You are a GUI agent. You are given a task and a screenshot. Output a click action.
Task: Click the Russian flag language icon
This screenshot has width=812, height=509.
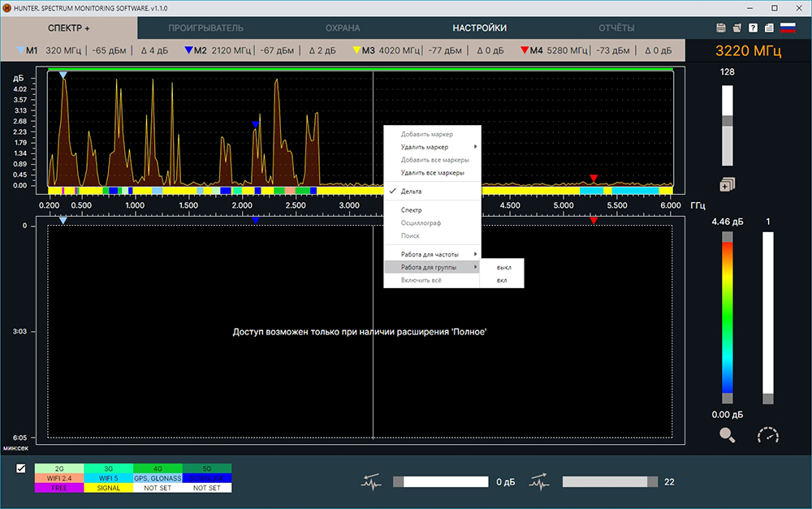[788, 28]
